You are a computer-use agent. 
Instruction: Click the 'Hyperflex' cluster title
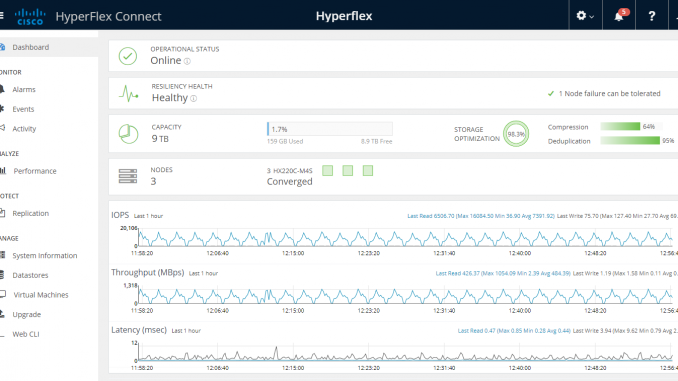[344, 16]
